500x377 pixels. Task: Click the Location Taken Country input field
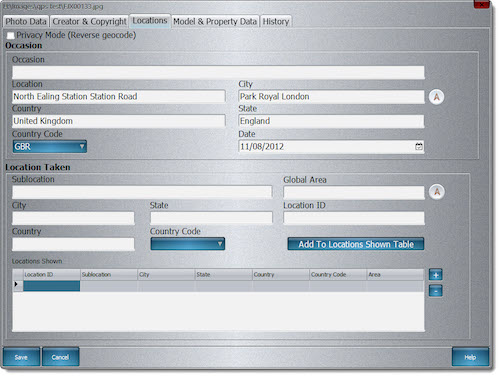73,244
